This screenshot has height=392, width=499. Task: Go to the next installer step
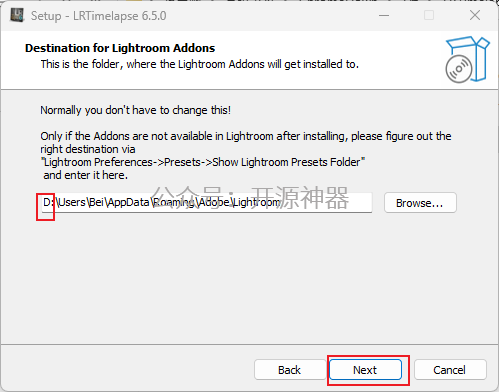[365, 370]
